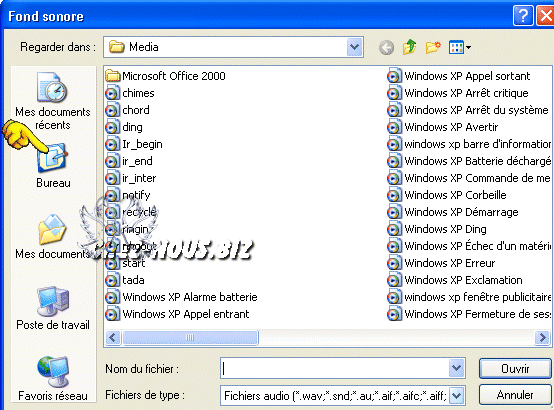Click the horizontal scrollbar right arrow

coord(542,338)
